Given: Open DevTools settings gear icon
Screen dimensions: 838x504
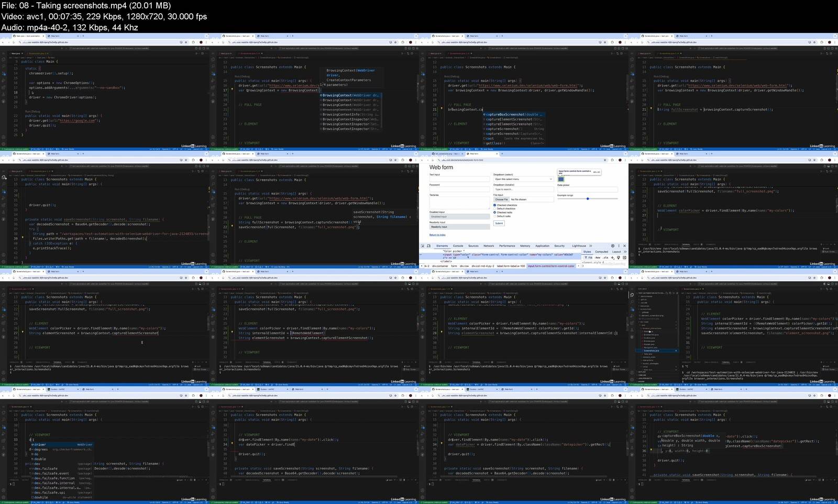Looking at the screenshot, I should coord(613,245).
